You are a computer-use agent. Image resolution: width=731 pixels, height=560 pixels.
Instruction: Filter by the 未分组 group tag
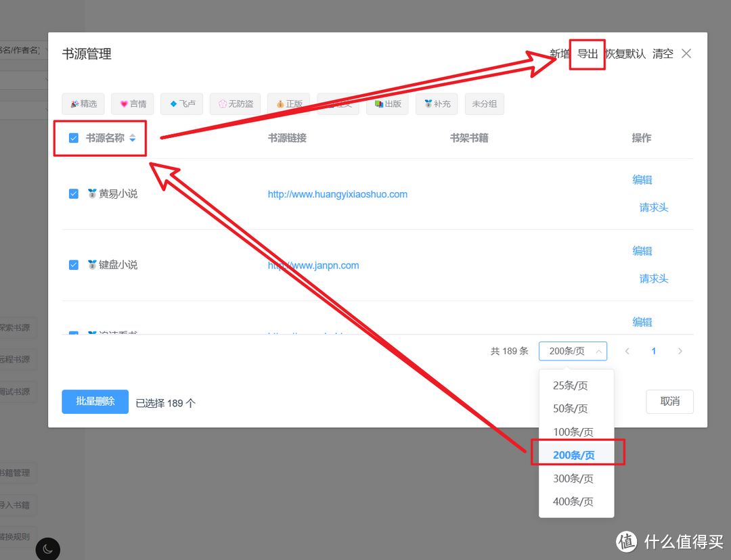(x=485, y=104)
